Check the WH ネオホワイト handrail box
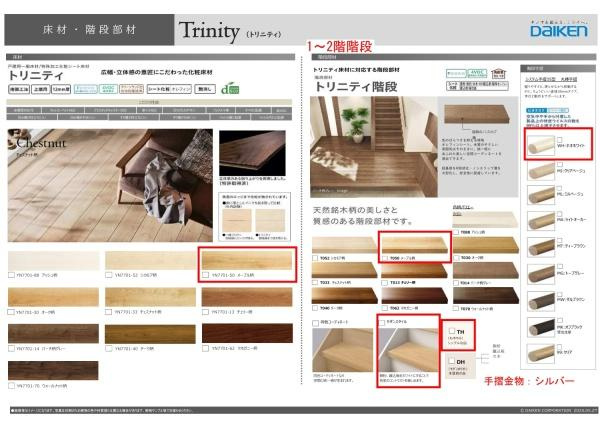This screenshot has height=423, width=600. [x=559, y=140]
